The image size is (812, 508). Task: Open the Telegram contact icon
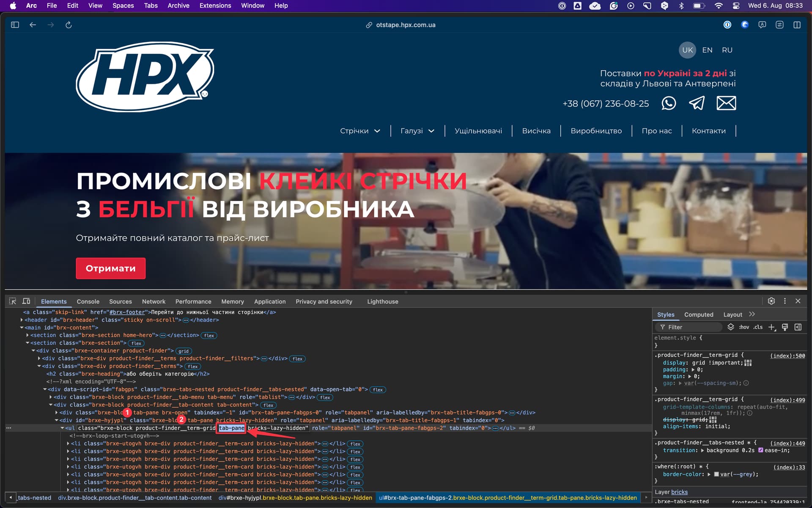[697, 103]
